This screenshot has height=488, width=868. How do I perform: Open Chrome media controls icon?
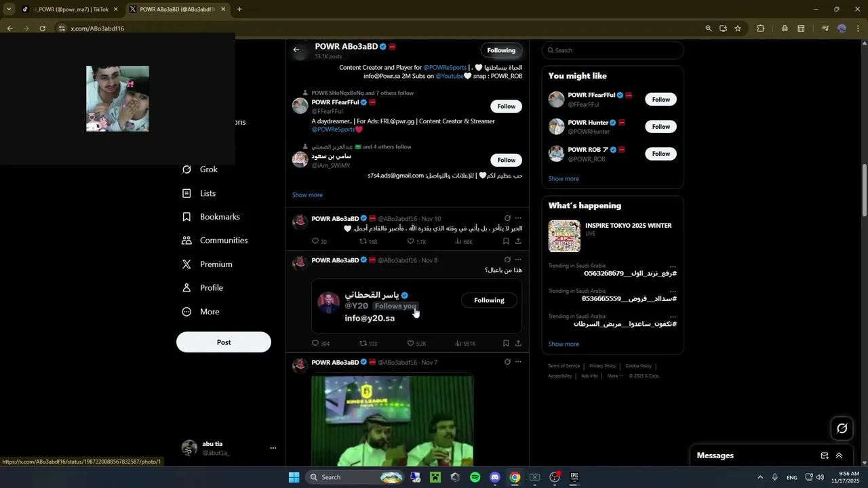pos(825,28)
